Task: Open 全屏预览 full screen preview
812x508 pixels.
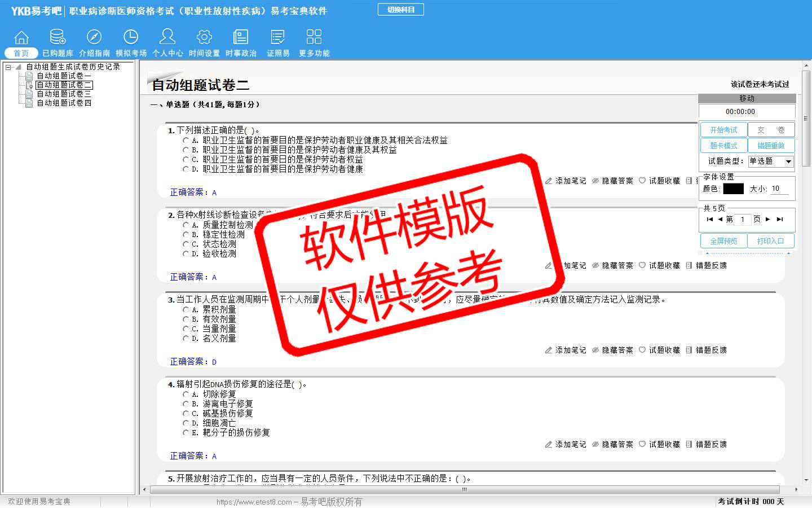Action: click(x=723, y=241)
